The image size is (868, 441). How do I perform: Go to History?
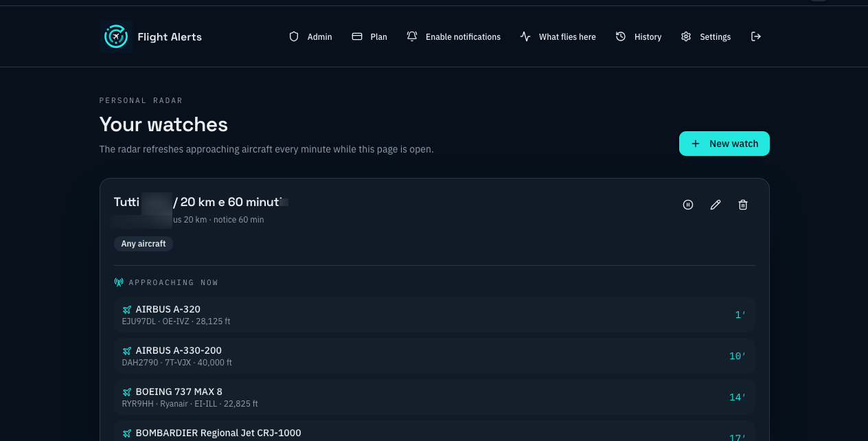point(639,36)
